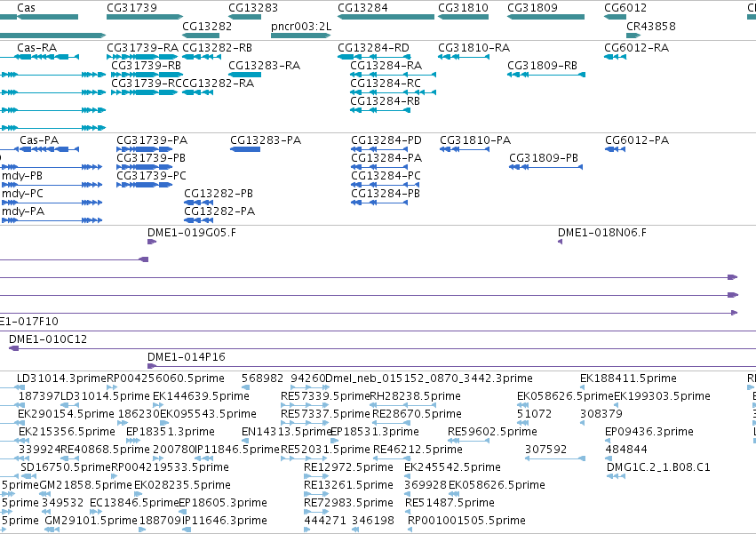Click the 307592 feature label
Image resolution: width=756 pixels, height=534 pixels.
(x=545, y=450)
